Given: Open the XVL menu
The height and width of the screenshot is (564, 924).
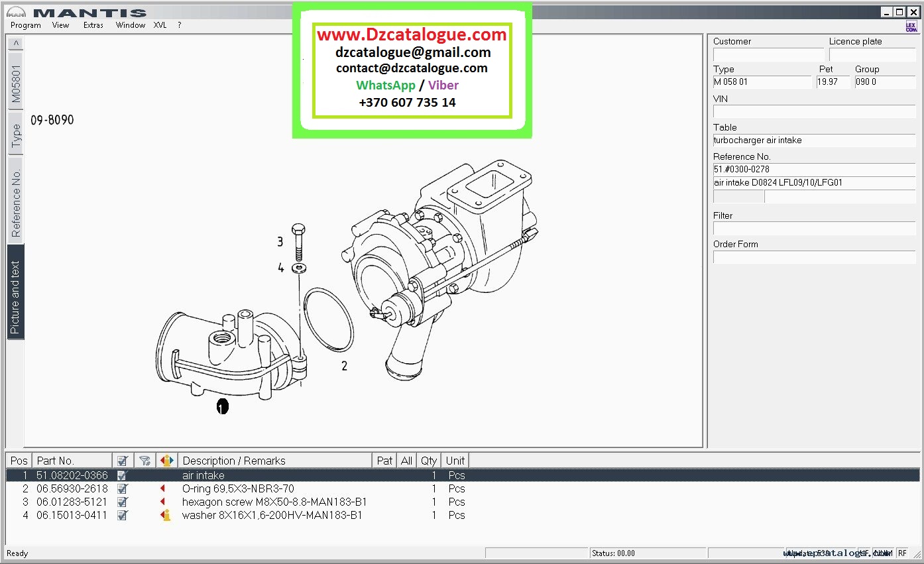Looking at the screenshot, I should click(x=160, y=25).
